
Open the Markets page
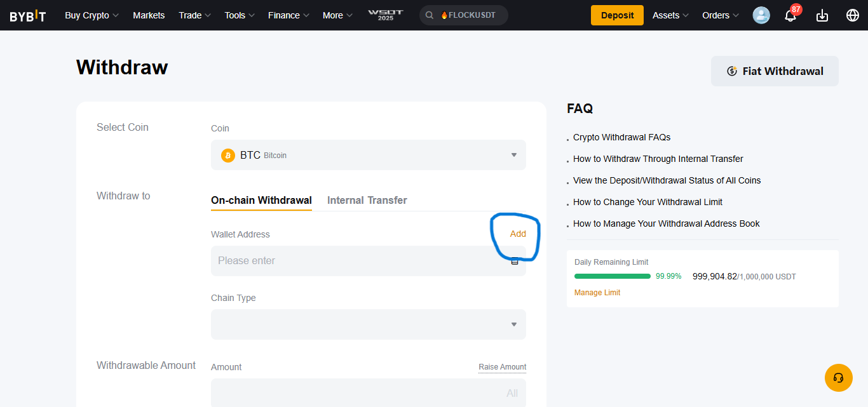(x=149, y=15)
